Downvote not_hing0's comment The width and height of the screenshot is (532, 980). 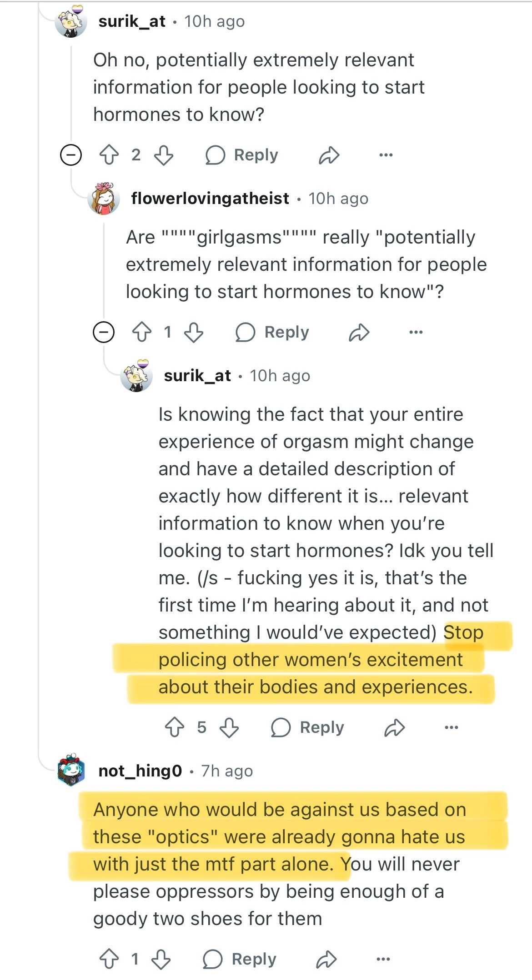[x=161, y=959]
